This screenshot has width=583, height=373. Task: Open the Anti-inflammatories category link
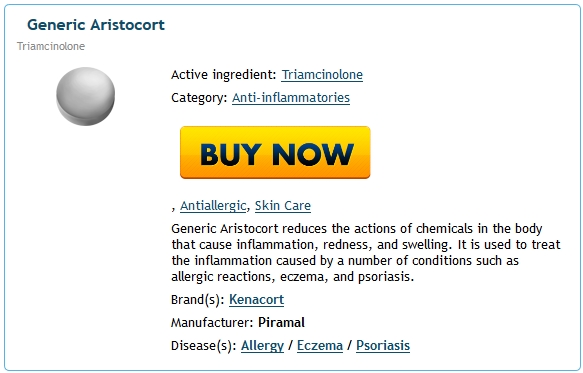[291, 98]
